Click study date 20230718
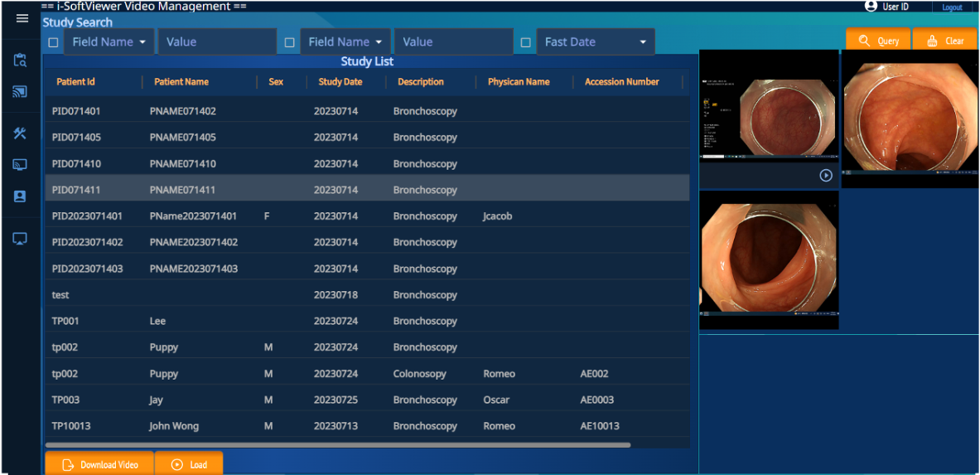The image size is (980, 475). click(336, 295)
